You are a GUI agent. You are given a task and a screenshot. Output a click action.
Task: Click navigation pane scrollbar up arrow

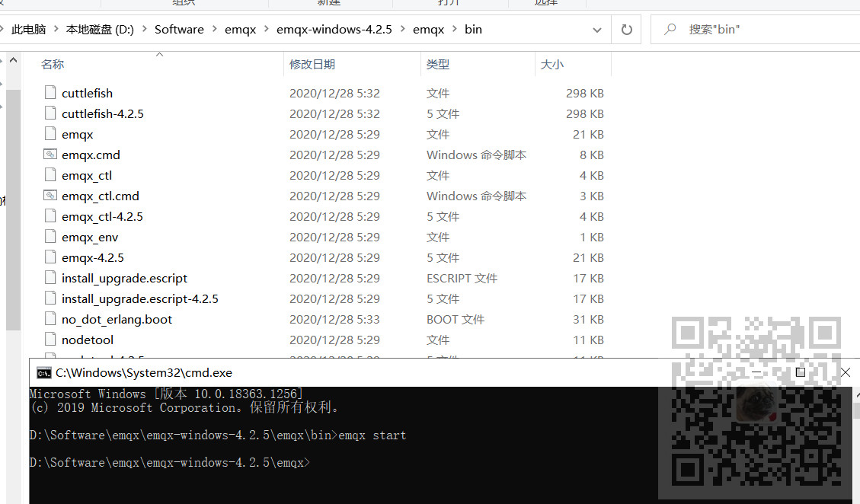(x=14, y=60)
